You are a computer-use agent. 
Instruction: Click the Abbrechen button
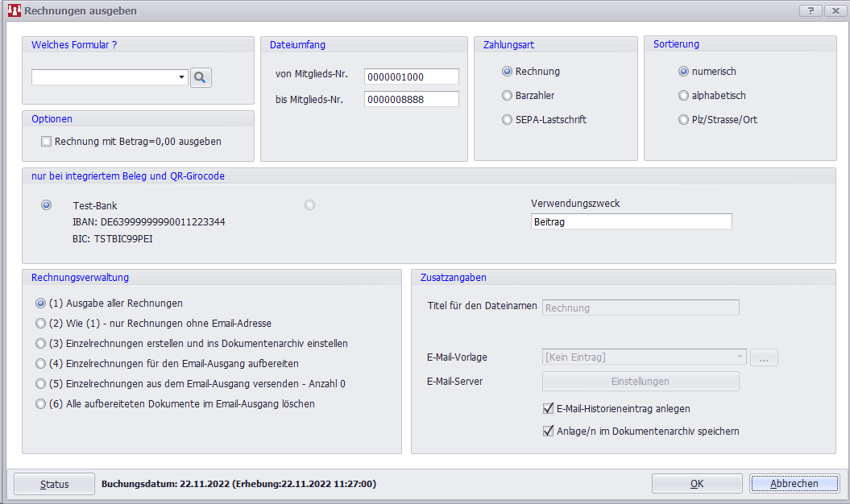tap(794, 484)
